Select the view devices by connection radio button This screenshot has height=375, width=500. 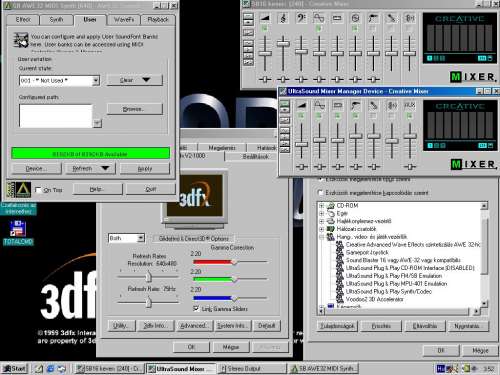321,193
